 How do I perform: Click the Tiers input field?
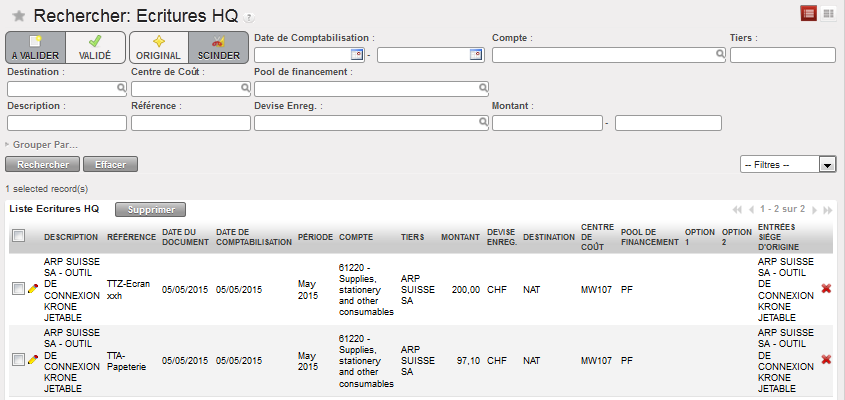tap(782, 55)
